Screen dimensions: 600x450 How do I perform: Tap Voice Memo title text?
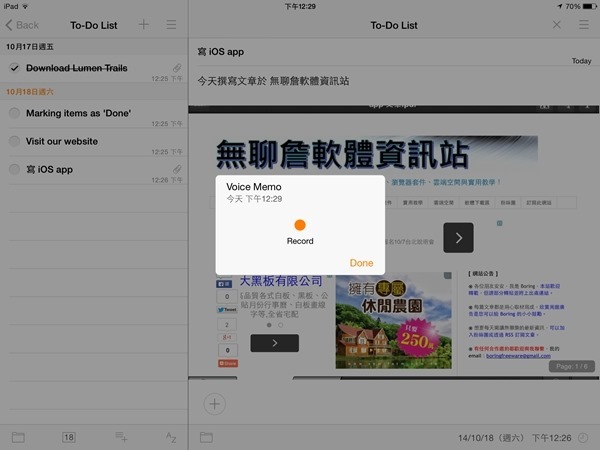[x=254, y=187]
